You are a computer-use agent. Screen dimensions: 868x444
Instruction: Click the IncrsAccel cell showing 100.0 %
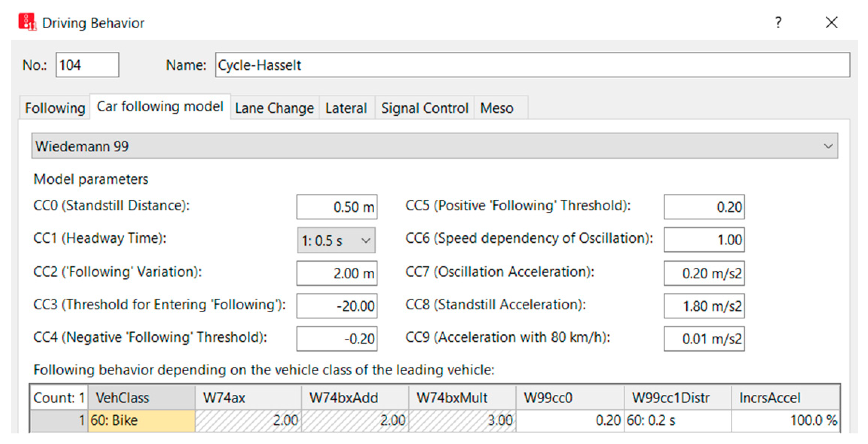click(x=786, y=421)
